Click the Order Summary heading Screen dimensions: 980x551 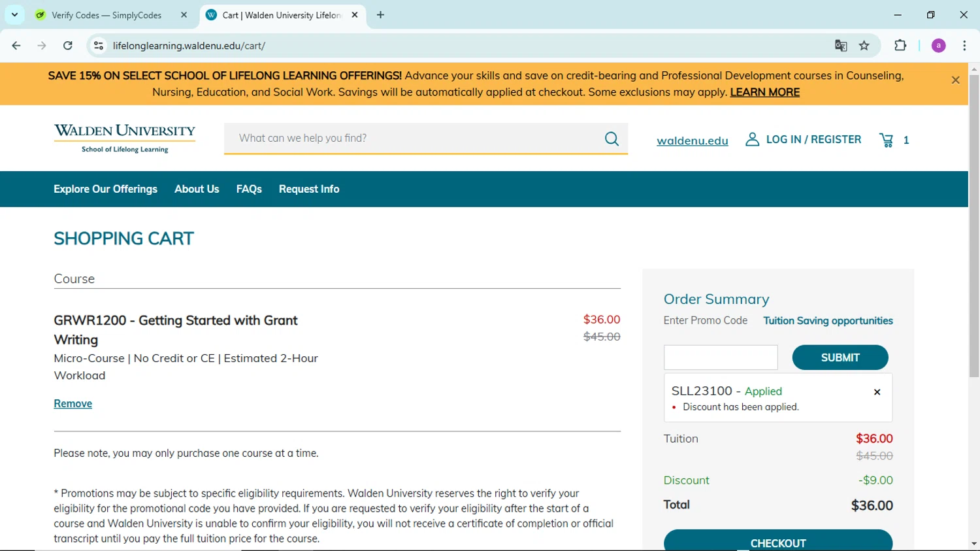[716, 299]
